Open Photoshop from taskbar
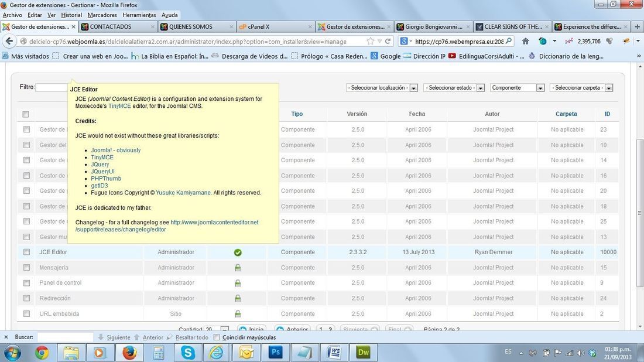This screenshot has width=644, height=362. click(x=276, y=353)
